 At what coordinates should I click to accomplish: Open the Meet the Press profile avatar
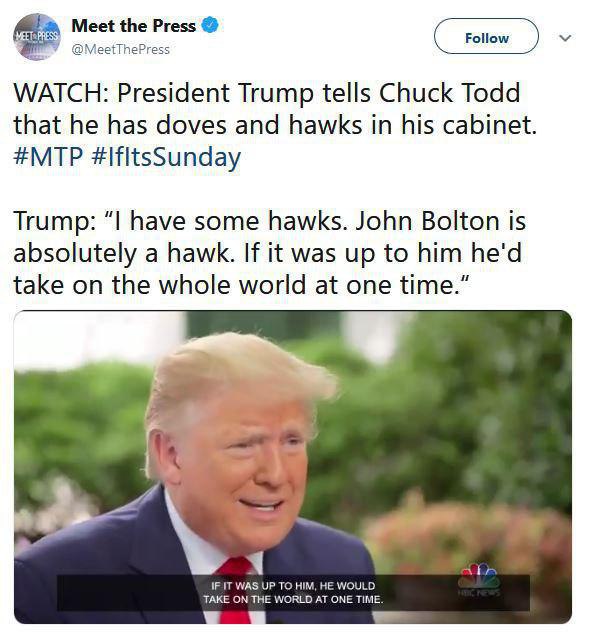pyautogui.click(x=37, y=37)
